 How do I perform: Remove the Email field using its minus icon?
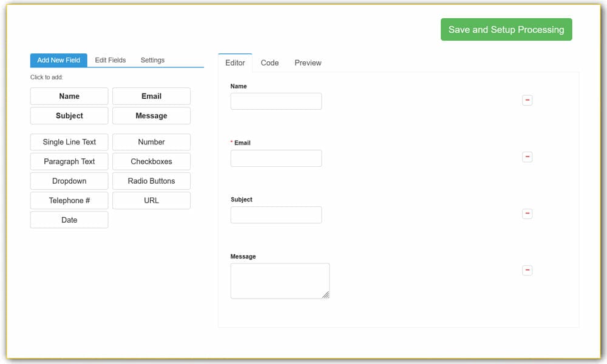[x=527, y=157]
